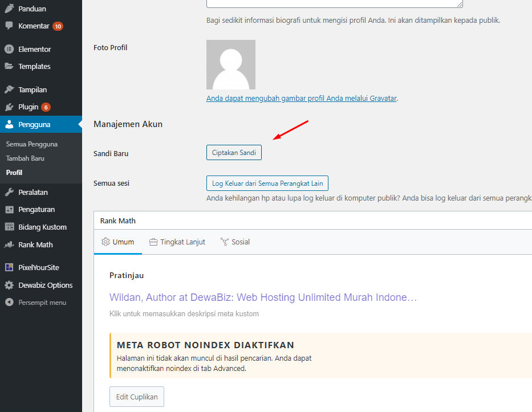Switch to the Sosial tab
The width and height of the screenshot is (532, 412).
[235, 242]
